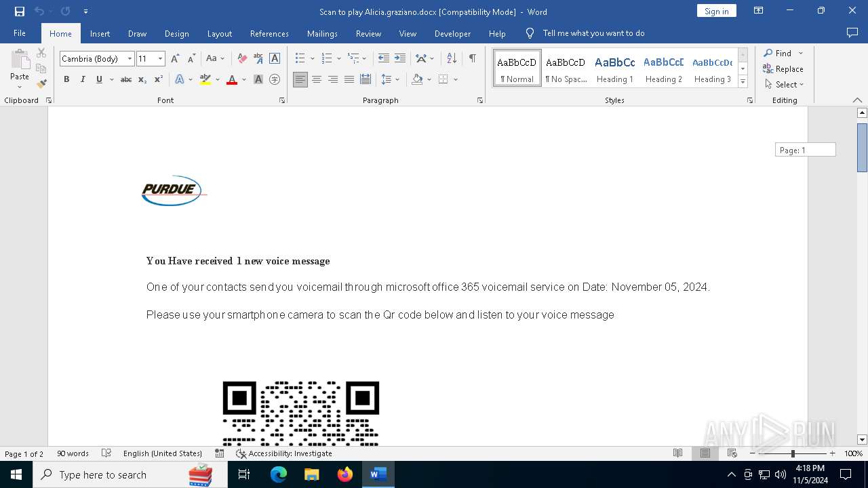Click the vertical scrollbar down arrow
The image size is (868, 488).
tap(862, 440)
